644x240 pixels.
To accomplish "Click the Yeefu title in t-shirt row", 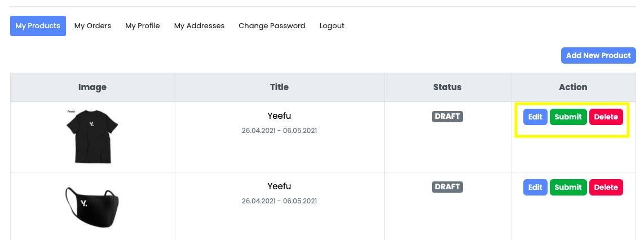I will click(x=279, y=115).
